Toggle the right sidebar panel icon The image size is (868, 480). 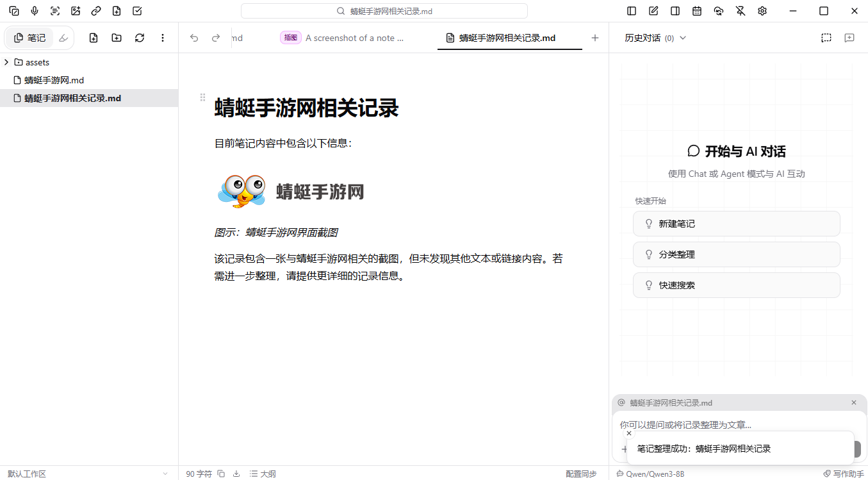tap(675, 11)
